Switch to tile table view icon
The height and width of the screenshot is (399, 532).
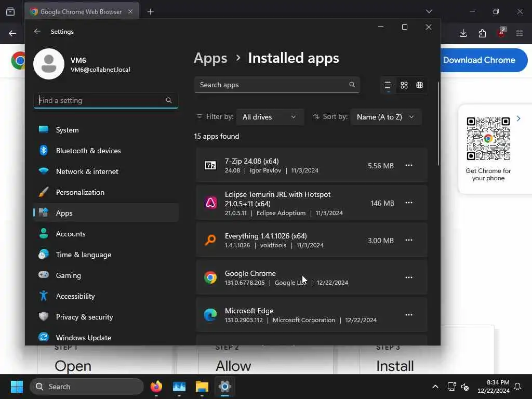click(x=420, y=85)
